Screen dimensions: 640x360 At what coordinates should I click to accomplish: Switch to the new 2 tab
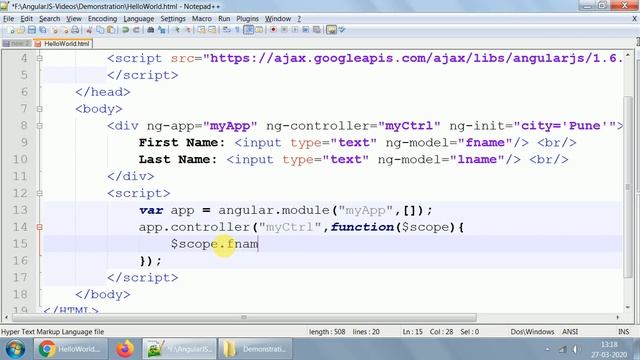pos(16,43)
